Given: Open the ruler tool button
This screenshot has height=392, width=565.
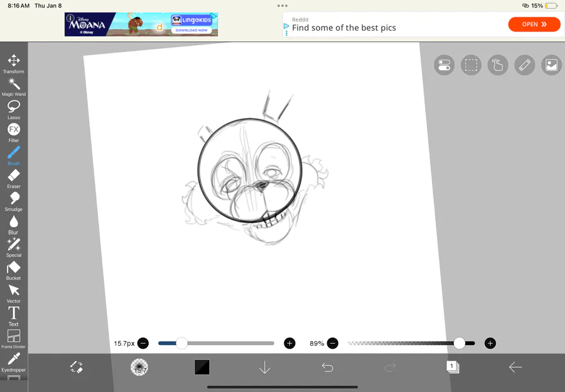Looking at the screenshot, I should (x=525, y=65).
